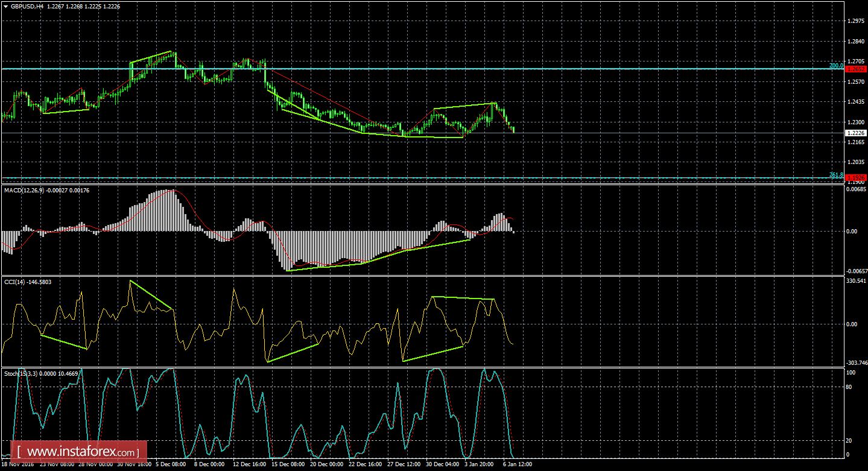The height and width of the screenshot is (471, 868).
Task: Click the highlighted 1.2652 price marker
Action: coord(856,69)
